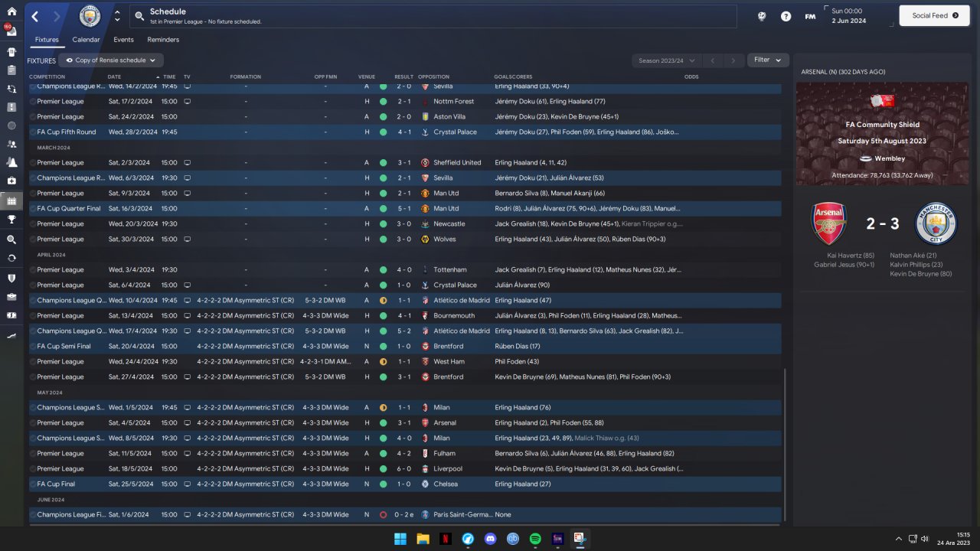Open the Season 2023/24 dropdown
Image resolution: width=980 pixels, height=551 pixels.
[665, 60]
